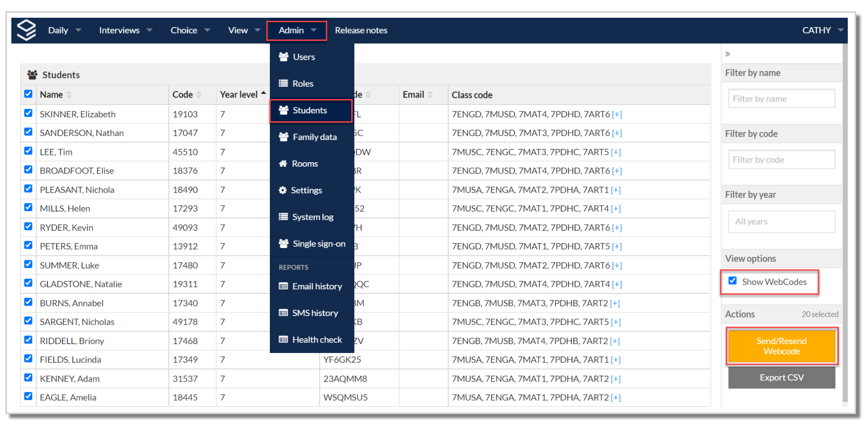Open the View dropdown menu
The image size is (868, 424).
244,30
